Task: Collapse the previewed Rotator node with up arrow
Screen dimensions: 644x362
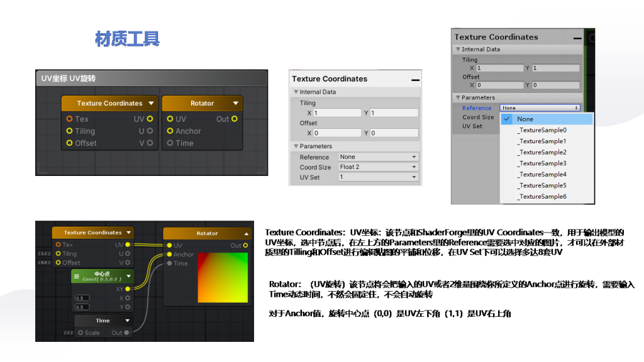Action: coord(247,234)
